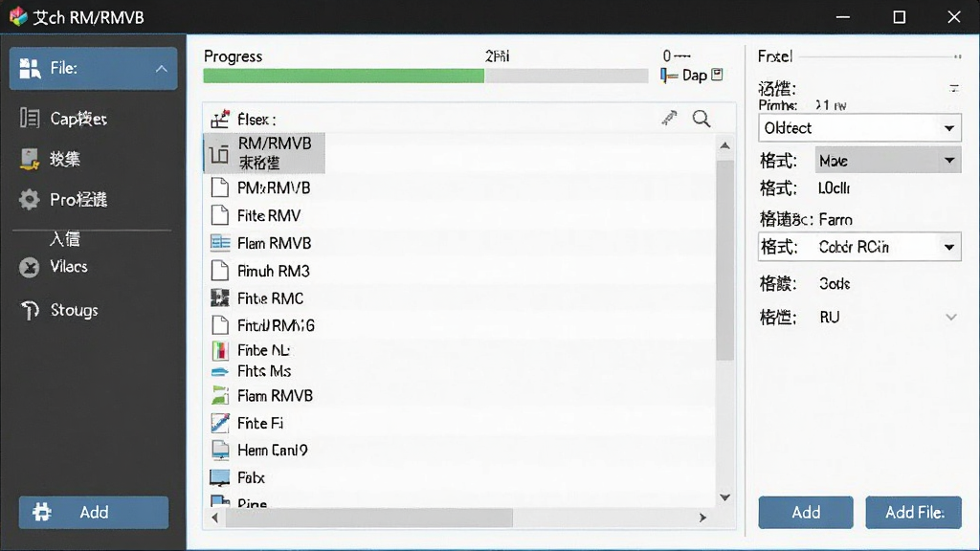Expand the RU chevron dropdown
This screenshot has height=551, width=980.
[x=950, y=318]
